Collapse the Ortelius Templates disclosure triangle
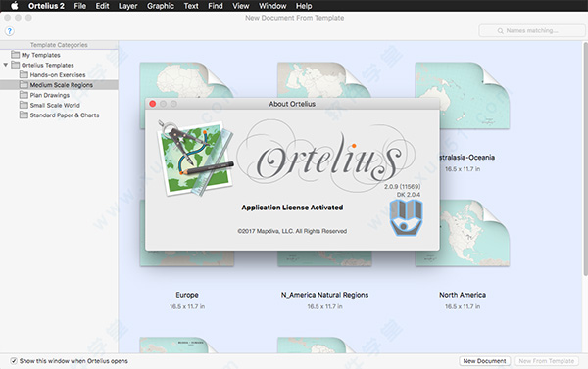588x369 pixels. coord(6,65)
